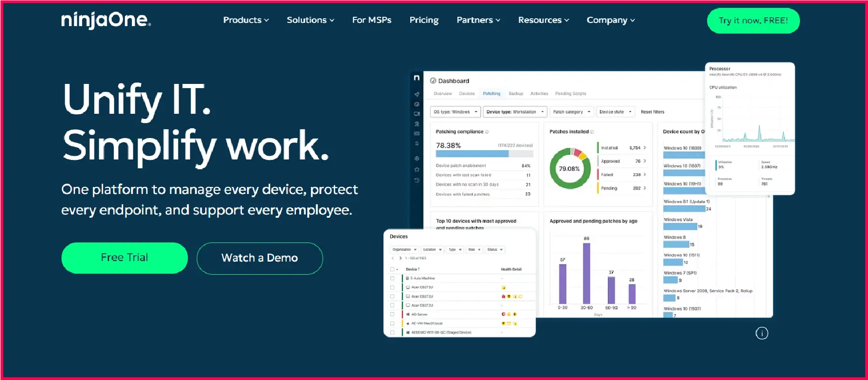Image resolution: width=868 pixels, height=380 pixels.
Task: Toggle the select-all checkbox in Devices header
Action: [392, 269]
